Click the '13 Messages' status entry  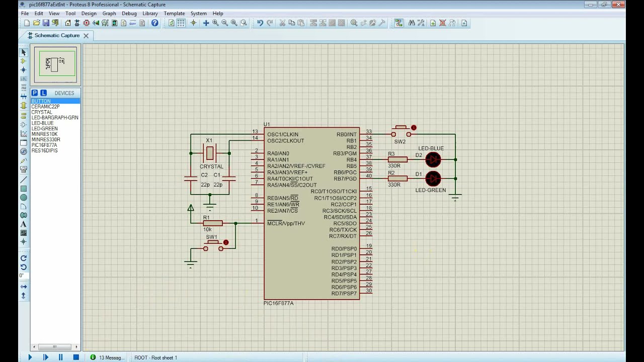(x=107, y=357)
